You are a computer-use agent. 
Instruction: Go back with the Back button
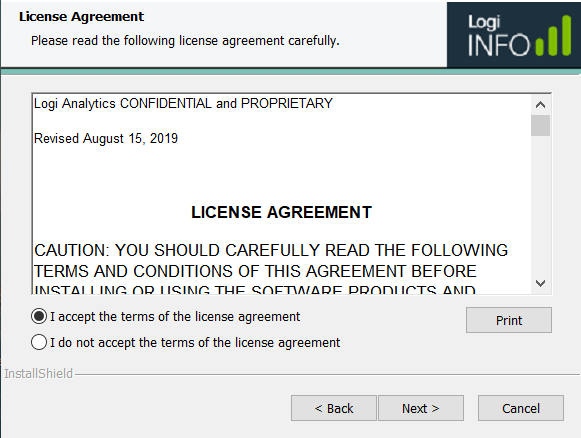334,408
